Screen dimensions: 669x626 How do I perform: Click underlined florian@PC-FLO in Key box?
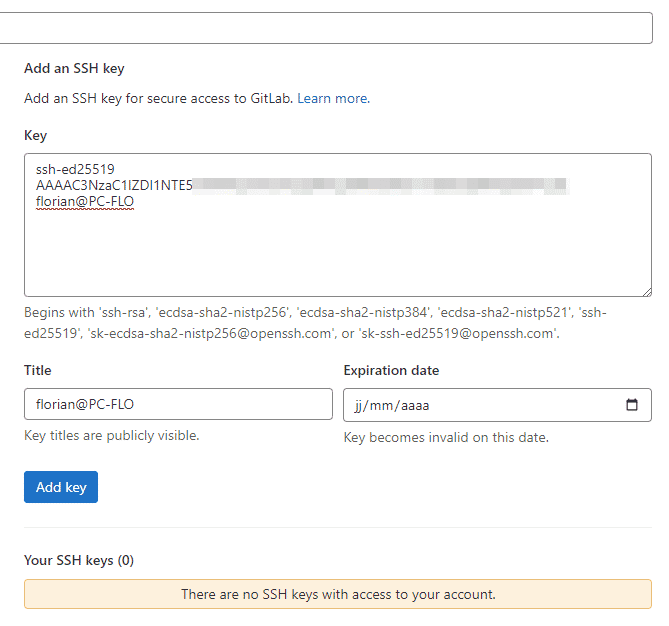click(x=85, y=201)
